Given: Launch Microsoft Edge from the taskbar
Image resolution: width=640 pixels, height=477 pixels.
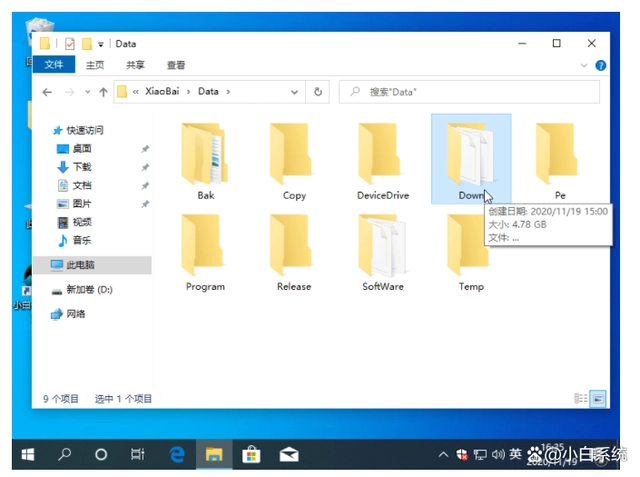Looking at the screenshot, I should (x=177, y=454).
